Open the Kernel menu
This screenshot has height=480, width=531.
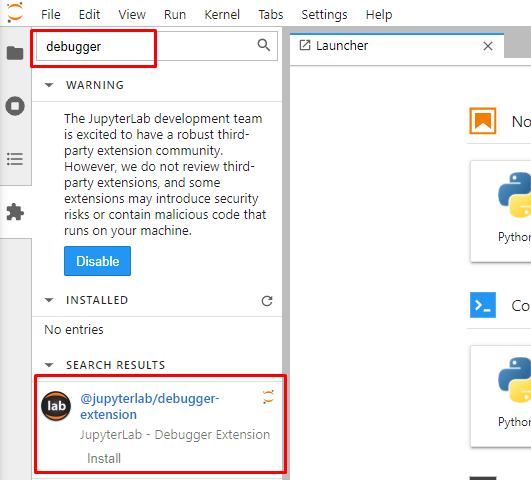point(222,15)
